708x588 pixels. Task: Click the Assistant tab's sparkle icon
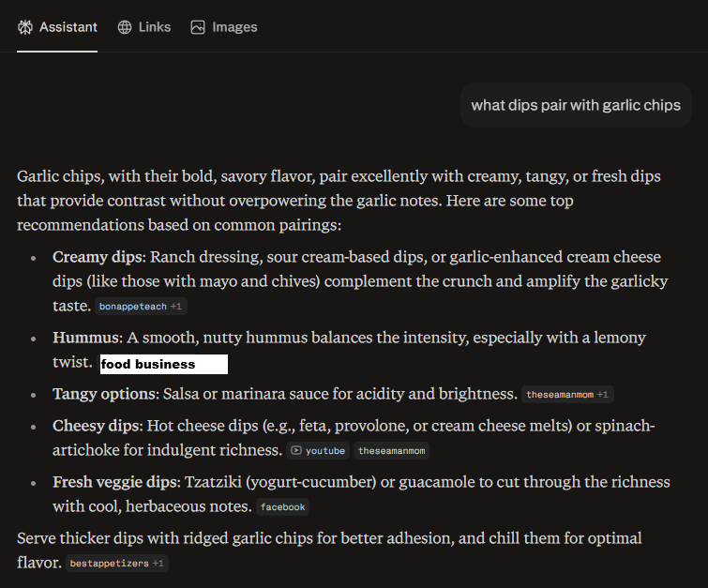click(25, 27)
